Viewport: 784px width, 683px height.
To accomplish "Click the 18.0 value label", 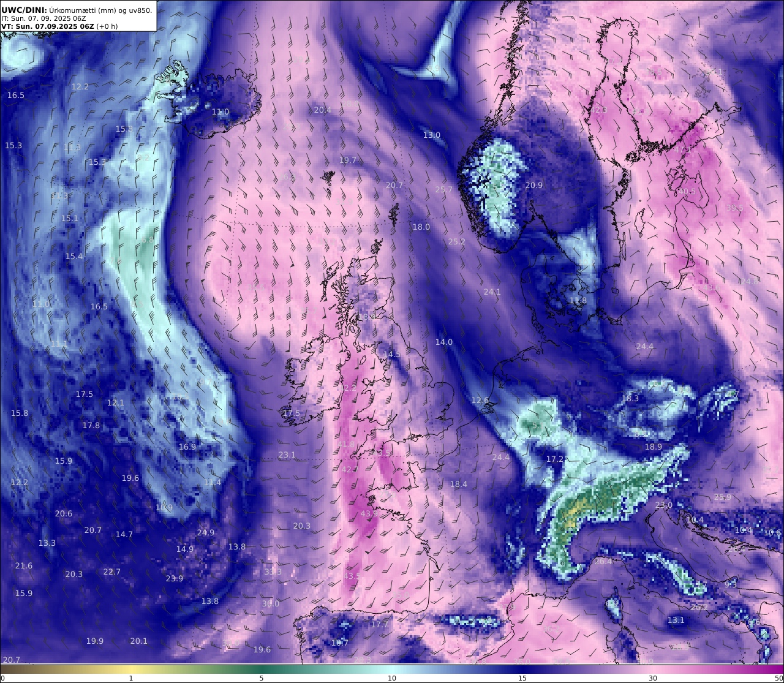I will click(421, 227).
